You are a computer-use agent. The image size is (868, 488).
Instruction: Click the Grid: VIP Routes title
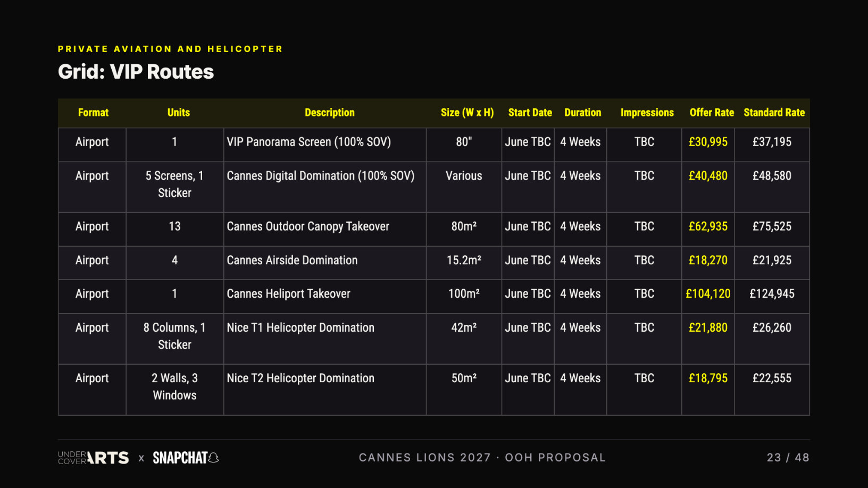(x=136, y=72)
